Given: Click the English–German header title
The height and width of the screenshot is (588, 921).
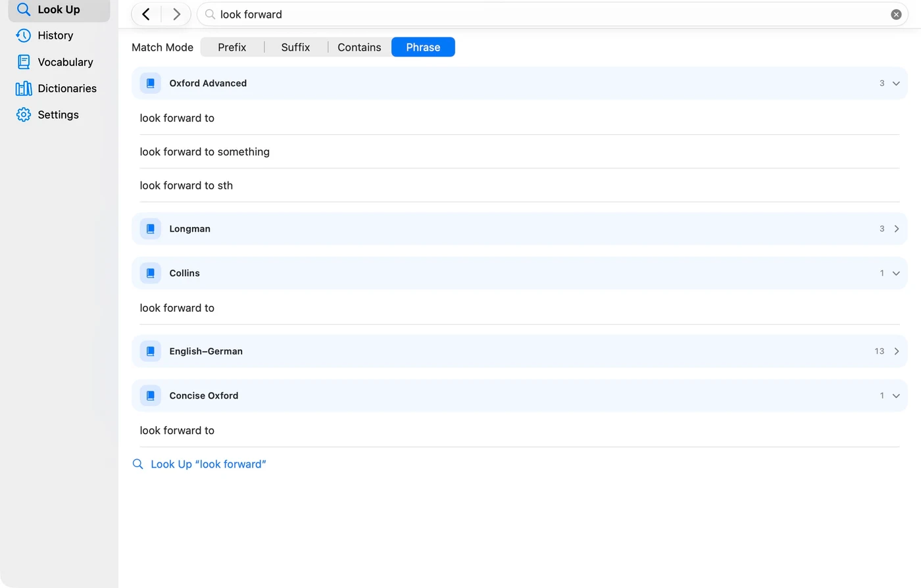Looking at the screenshot, I should (206, 351).
